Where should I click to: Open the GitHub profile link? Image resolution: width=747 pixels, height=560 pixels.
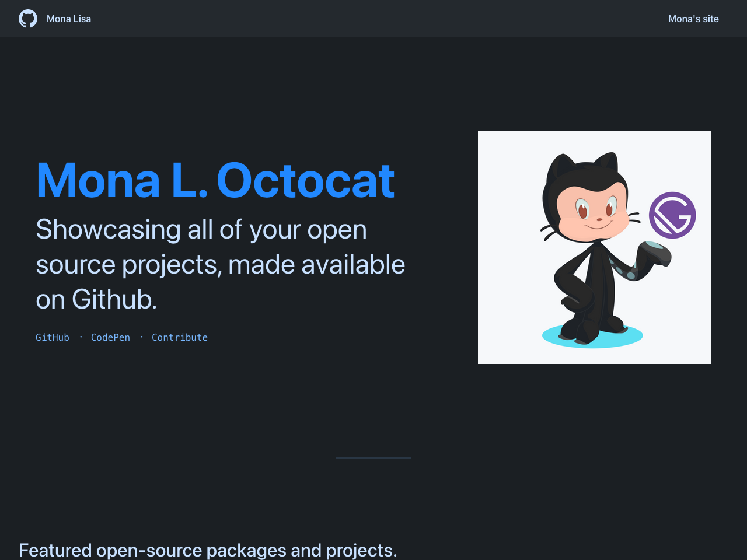click(53, 337)
